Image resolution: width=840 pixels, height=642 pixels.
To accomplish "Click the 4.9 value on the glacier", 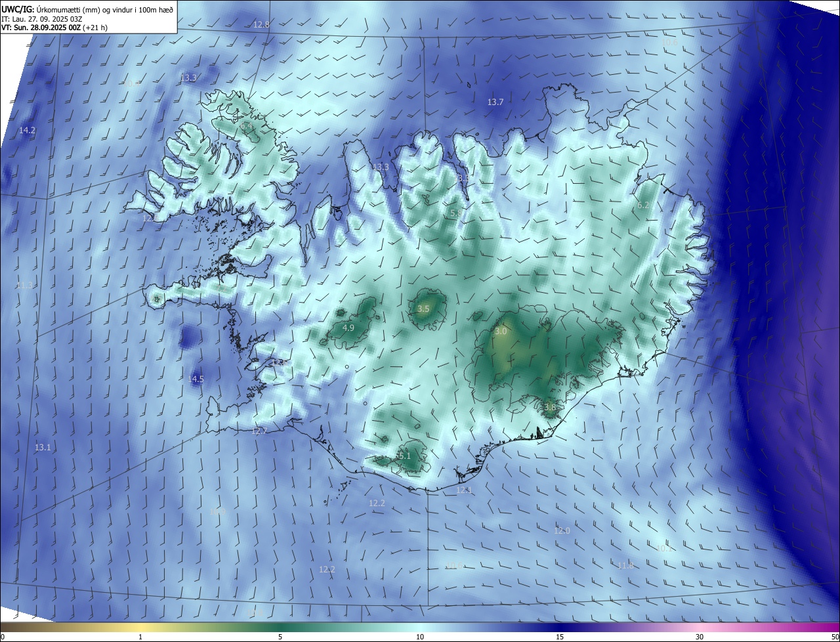I will click(x=348, y=328).
